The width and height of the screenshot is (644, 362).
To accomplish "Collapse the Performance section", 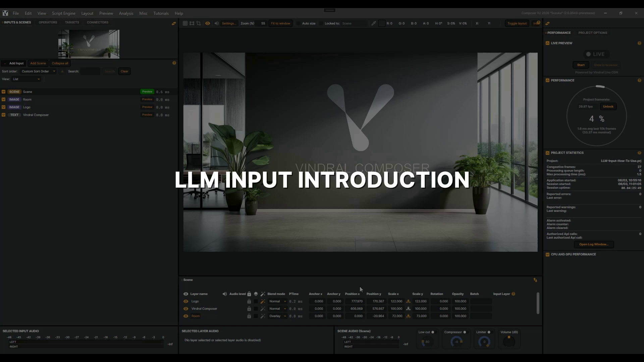I will 547,80.
